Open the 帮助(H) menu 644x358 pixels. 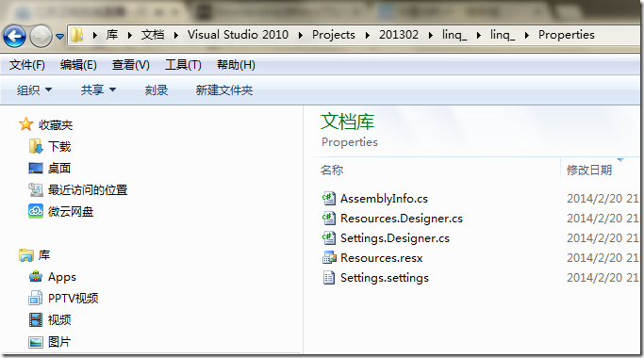coord(236,65)
